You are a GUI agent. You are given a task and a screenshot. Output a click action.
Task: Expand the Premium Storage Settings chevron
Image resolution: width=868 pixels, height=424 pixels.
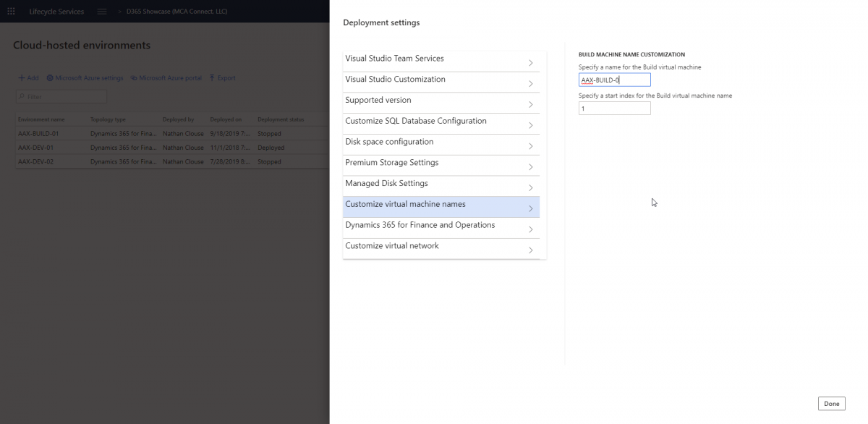tap(530, 167)
